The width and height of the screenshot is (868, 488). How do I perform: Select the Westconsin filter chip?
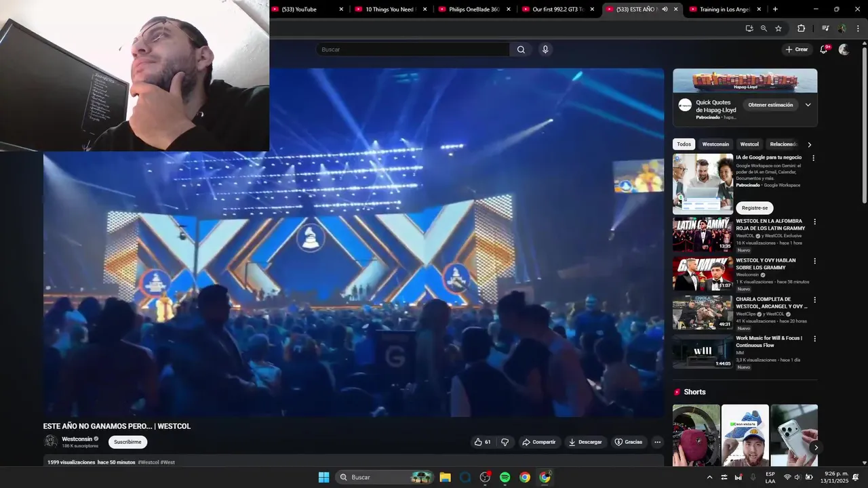click(x=715, y=144)
